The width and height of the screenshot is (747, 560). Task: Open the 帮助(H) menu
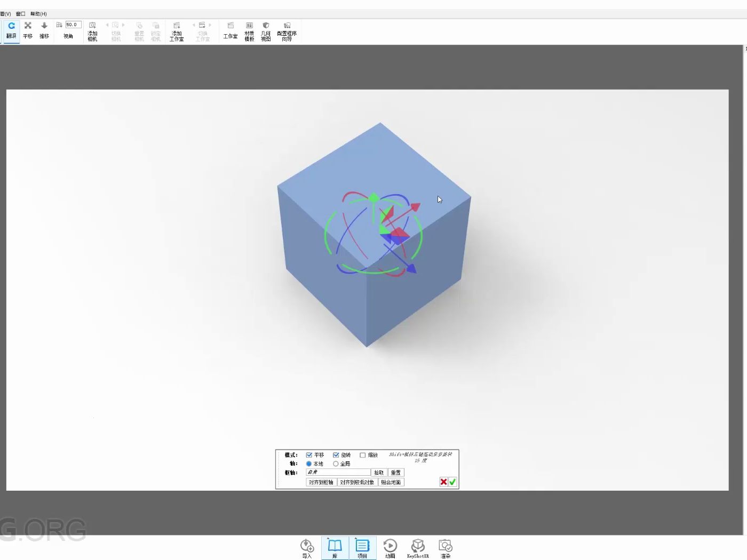(x=38, y=14)
